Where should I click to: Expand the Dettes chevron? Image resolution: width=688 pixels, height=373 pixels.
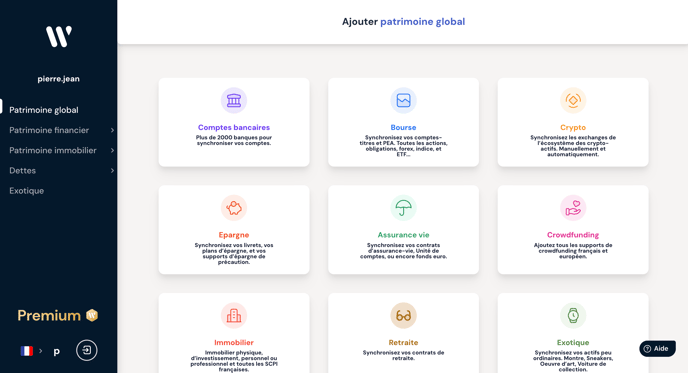(x=112, y=171)
